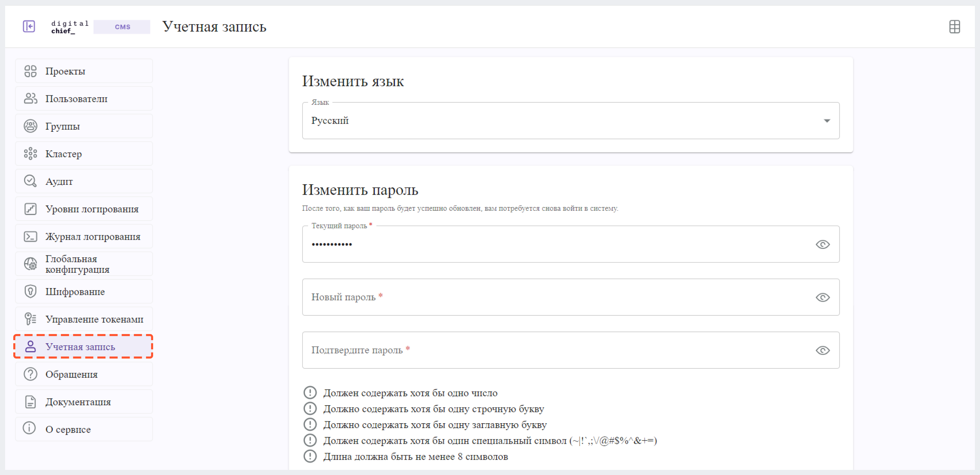
Task: Select Русский from language dropdown
Action: (x=571, y=120)
